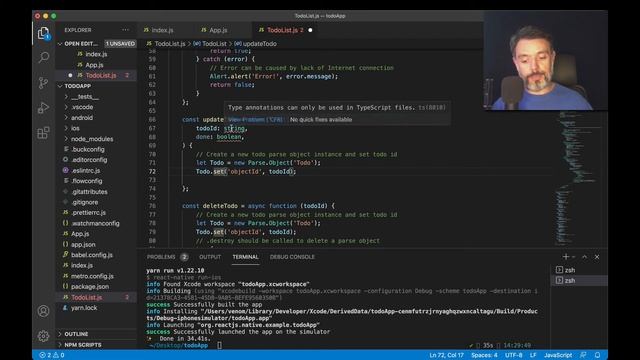Screen dimensions: 640x360
Task: Open App.js in Open Editors list
Action: [94, 65]
